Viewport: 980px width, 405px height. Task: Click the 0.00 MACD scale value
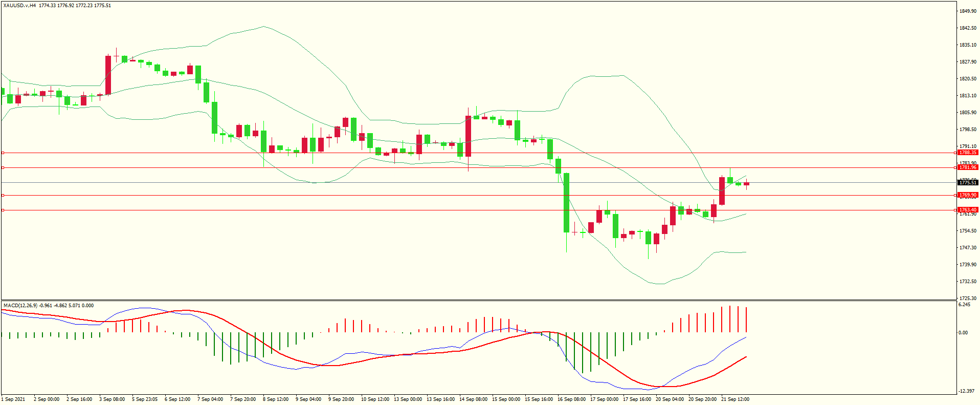tap(963, 333)
